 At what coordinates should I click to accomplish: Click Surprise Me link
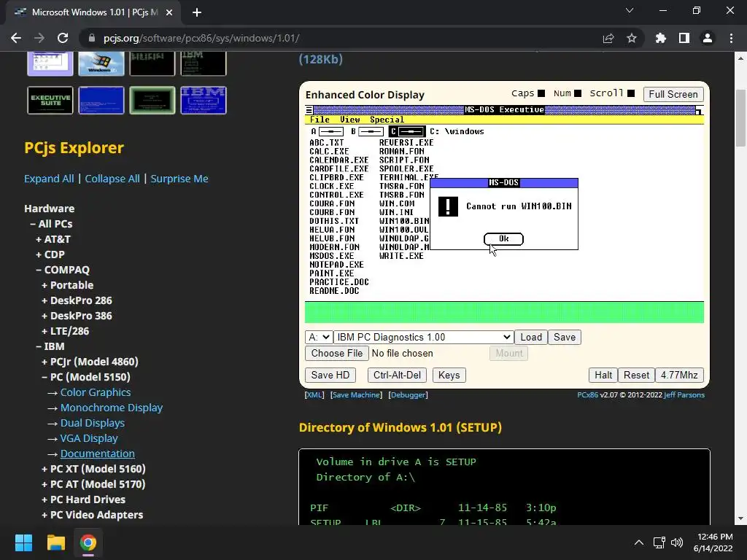[x=179, y=179]
